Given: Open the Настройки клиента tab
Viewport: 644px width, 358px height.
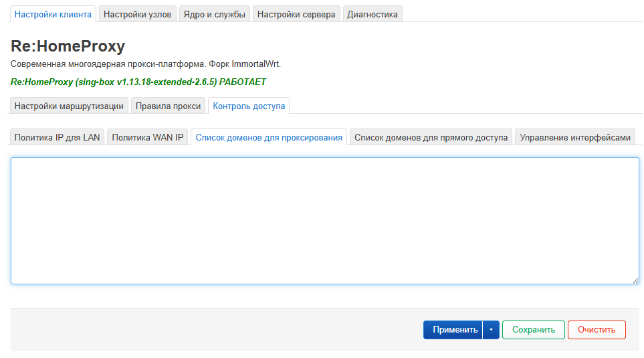Looking at the screenshot, I should click(x=53, y=14).
